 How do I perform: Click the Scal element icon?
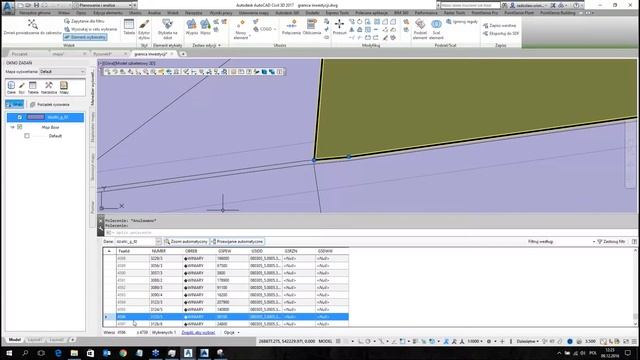point(436,29)
